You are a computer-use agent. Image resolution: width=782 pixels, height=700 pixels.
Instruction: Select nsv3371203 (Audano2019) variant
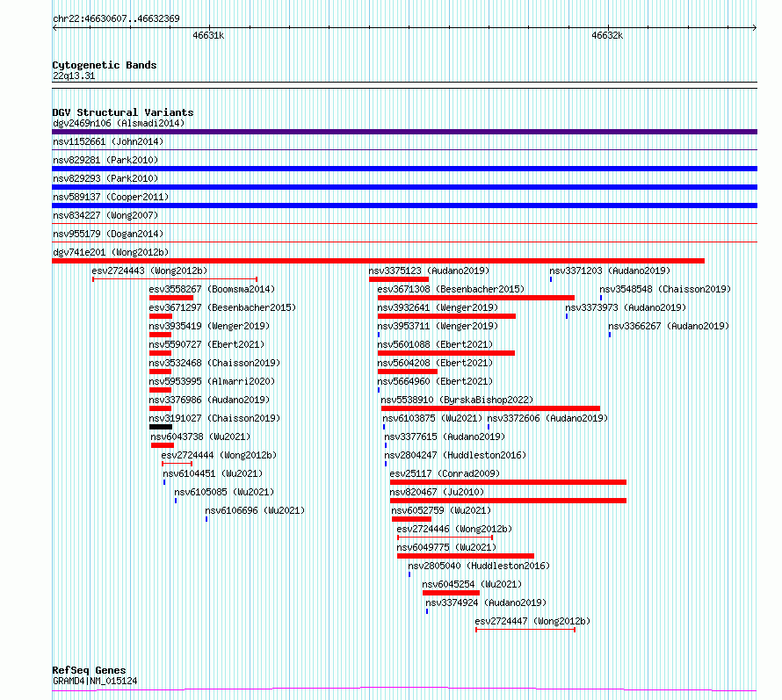coord(610,271)
